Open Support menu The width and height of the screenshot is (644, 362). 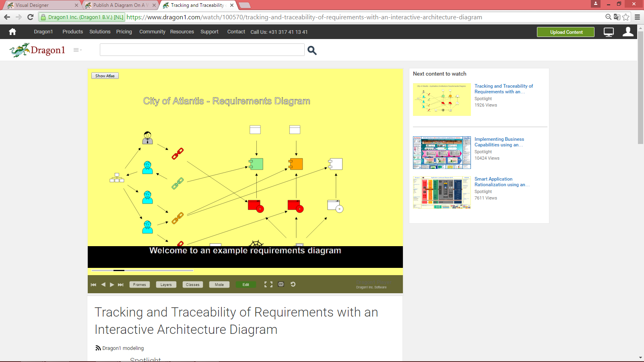coord(209,32)
